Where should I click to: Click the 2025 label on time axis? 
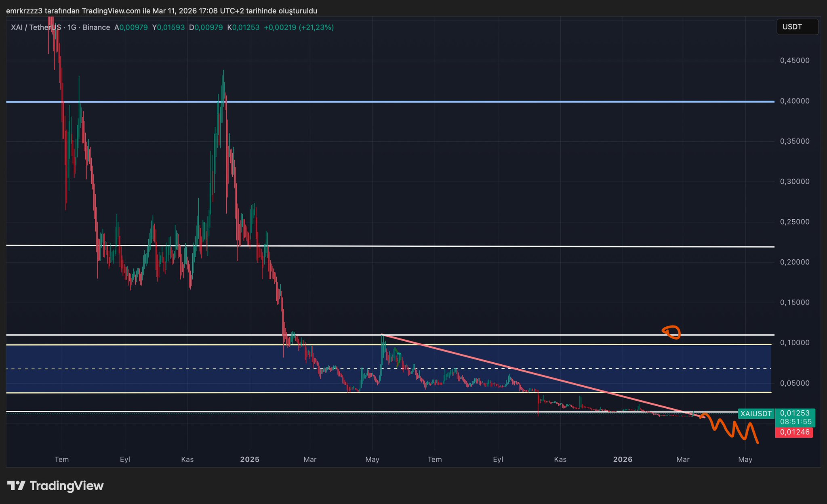coord(249,460)
